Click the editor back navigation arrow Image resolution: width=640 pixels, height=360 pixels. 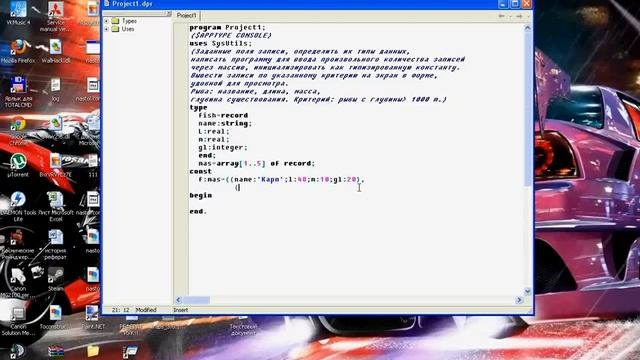click(501, 16)
